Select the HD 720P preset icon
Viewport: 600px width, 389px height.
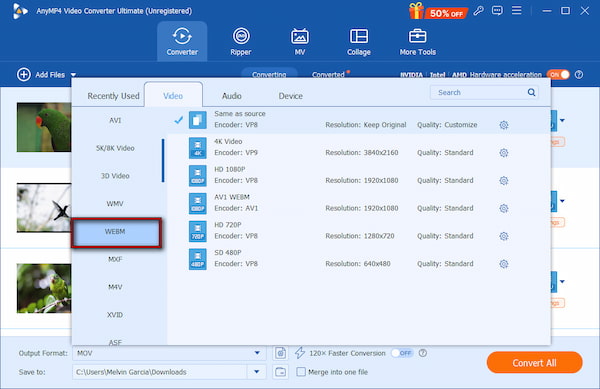point(197,231)
